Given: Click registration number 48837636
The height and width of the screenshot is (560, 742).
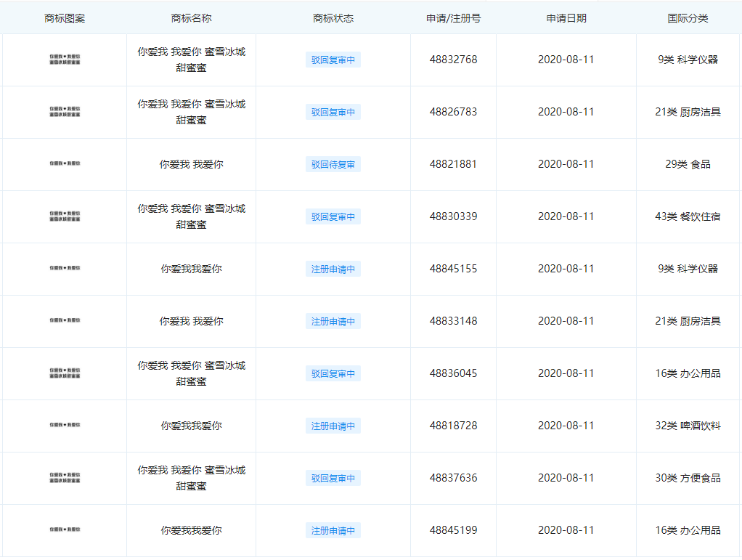Looking at the screenshot, I should coord(453,478).
